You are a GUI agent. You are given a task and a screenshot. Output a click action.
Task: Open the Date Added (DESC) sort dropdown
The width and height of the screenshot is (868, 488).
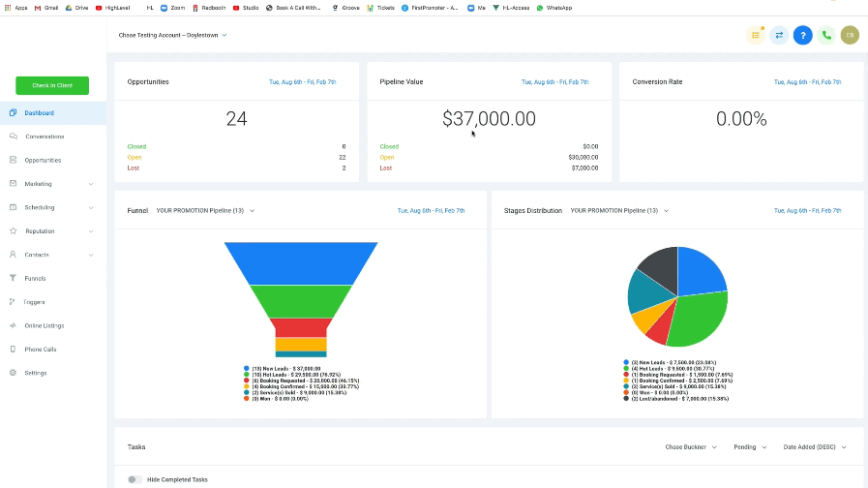pyautogui.click(x=816, y=447)
